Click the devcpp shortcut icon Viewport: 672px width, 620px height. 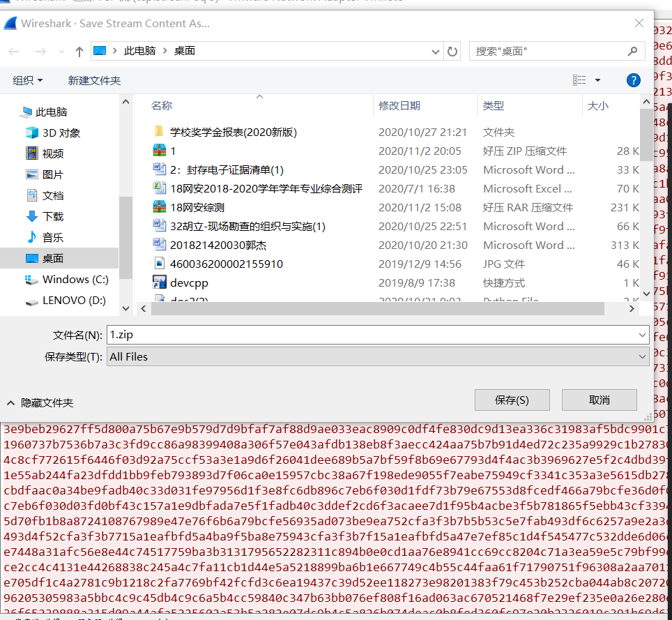pyautogui.click(x=159, y=282)
